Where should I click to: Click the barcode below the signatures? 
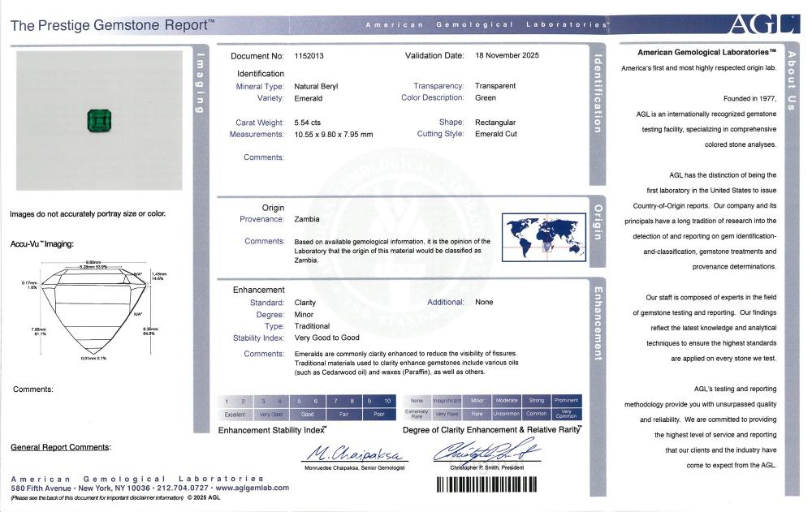(x=486, y=484)
